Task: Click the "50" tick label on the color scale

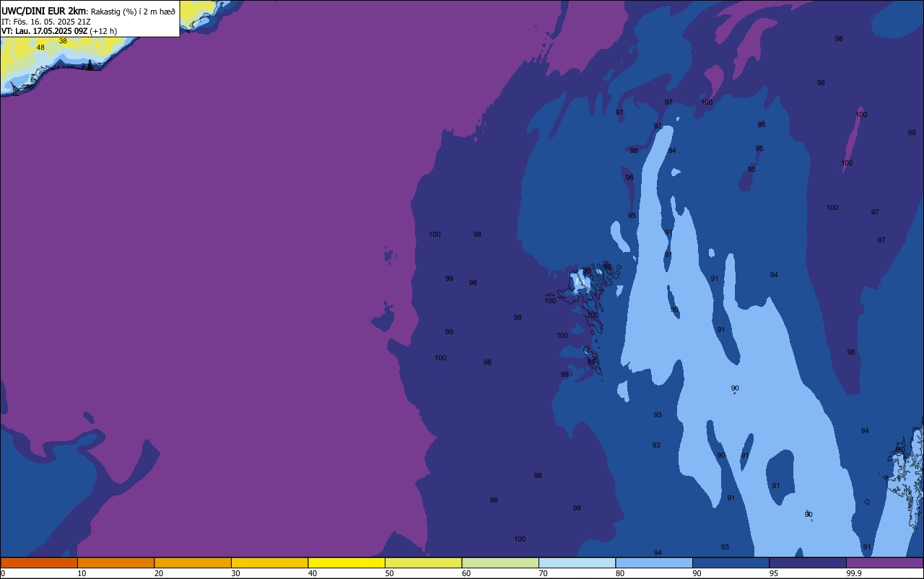Action: coord(389,573)
